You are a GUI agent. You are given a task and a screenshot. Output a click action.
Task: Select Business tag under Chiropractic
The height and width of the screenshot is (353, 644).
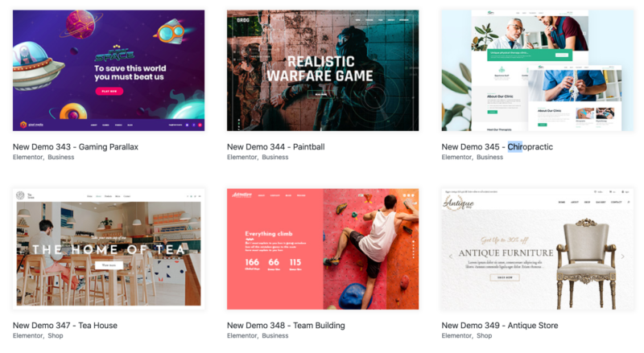[x=489, y=158]
